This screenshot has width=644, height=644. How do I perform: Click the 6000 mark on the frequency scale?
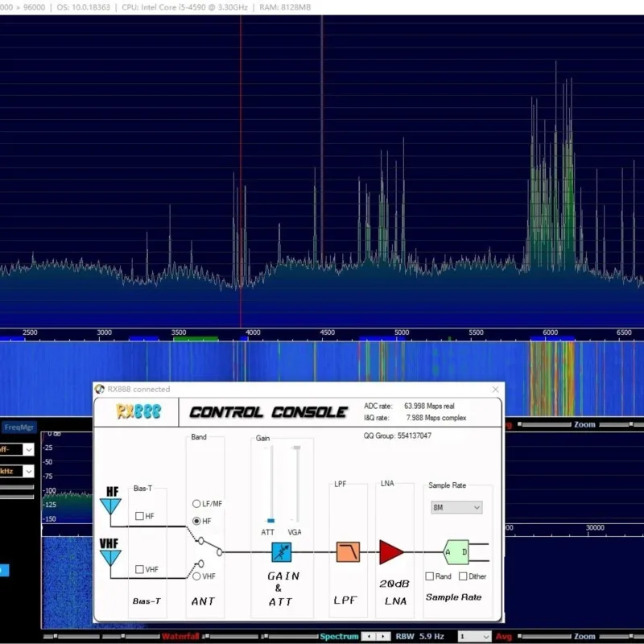(x=550, y=332)
